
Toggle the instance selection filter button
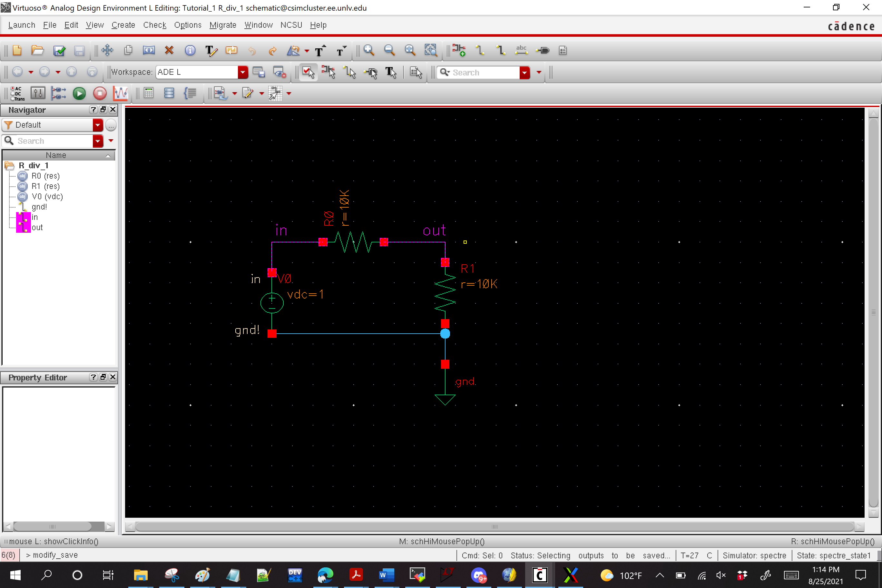pos(328,73)
